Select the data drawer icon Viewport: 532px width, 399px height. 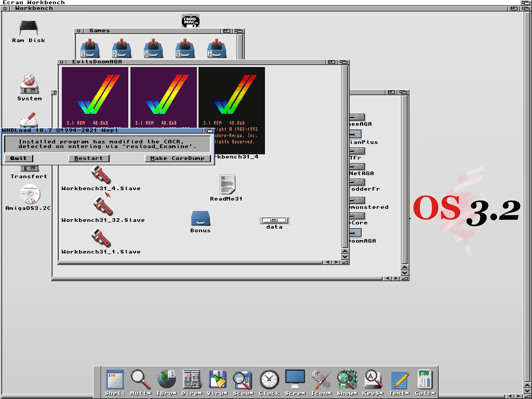click(x=274, y=220)
